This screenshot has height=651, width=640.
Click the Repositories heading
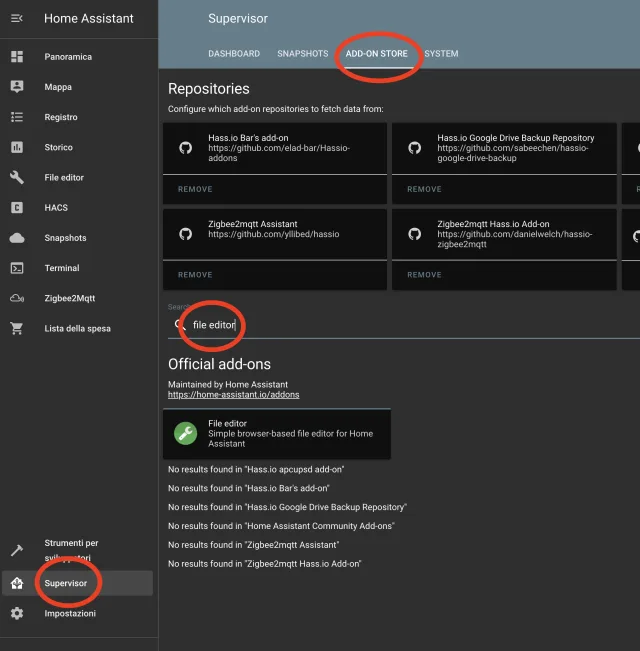pyautogui.click(x=209, y=89)
